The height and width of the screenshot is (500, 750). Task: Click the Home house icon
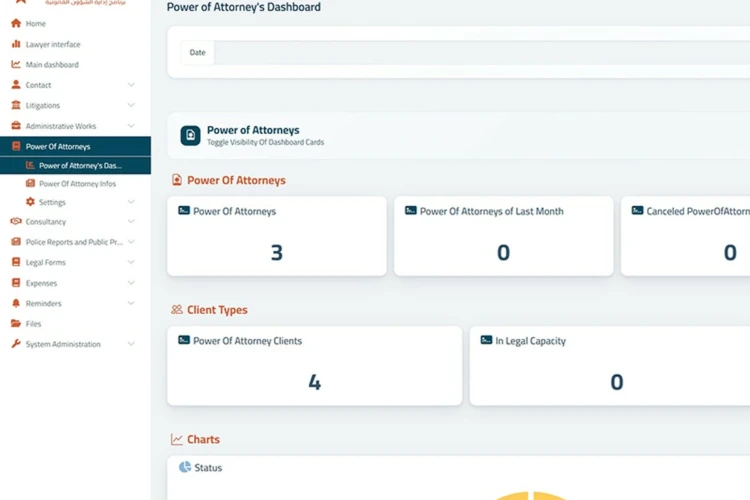pyautogui.click(x=16, y=23)
